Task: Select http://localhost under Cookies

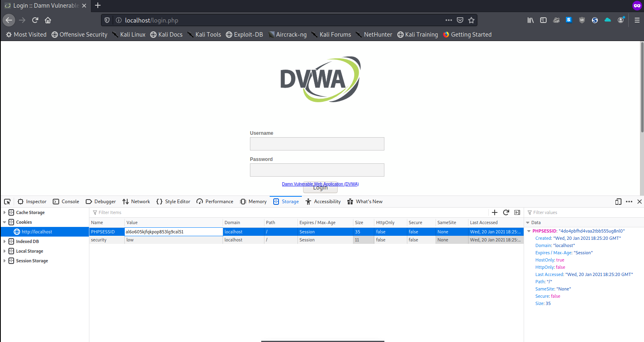Action: pos(45,232)
